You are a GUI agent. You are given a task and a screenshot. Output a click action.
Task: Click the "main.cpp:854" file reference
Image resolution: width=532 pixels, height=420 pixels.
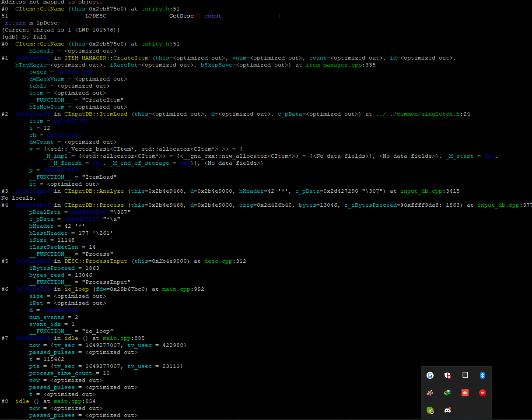[74, 401]
